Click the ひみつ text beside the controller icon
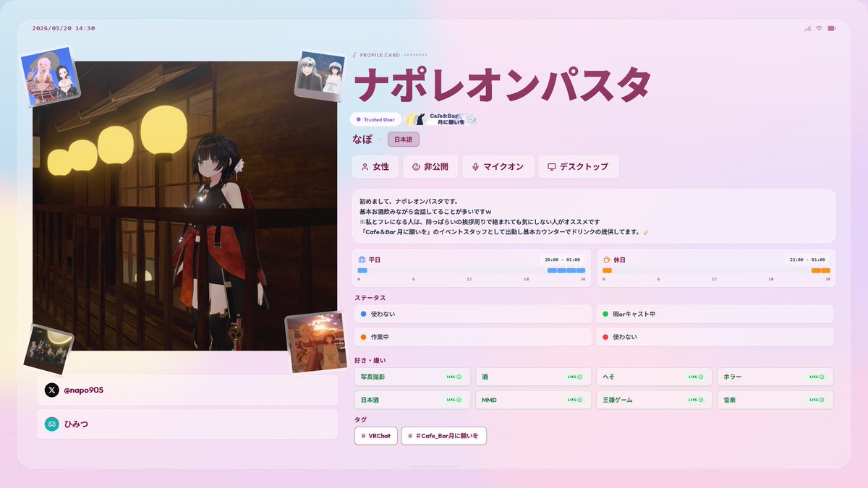 tap(77, 424)
